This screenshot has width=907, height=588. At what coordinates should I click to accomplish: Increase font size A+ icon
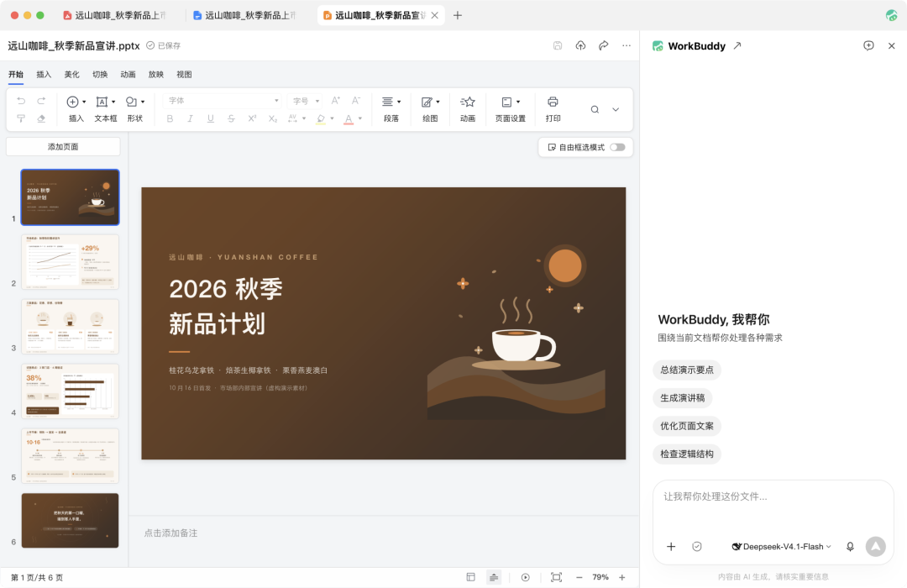point(335,101)
